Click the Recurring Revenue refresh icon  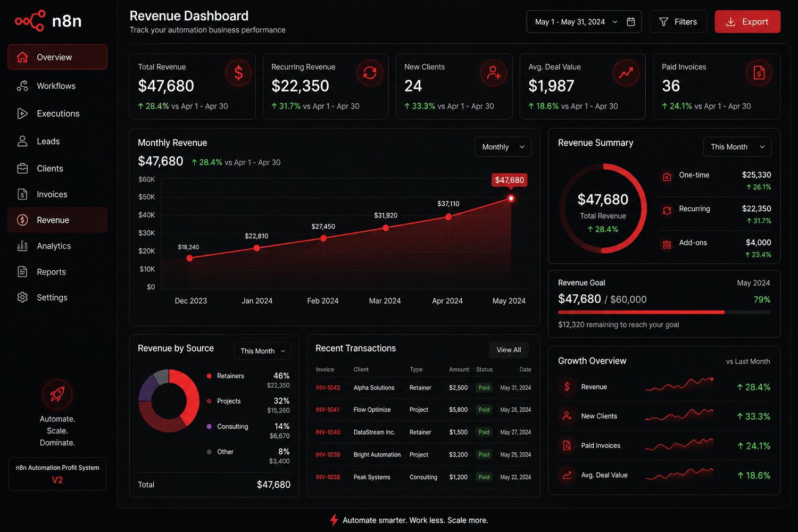point(370,73)
